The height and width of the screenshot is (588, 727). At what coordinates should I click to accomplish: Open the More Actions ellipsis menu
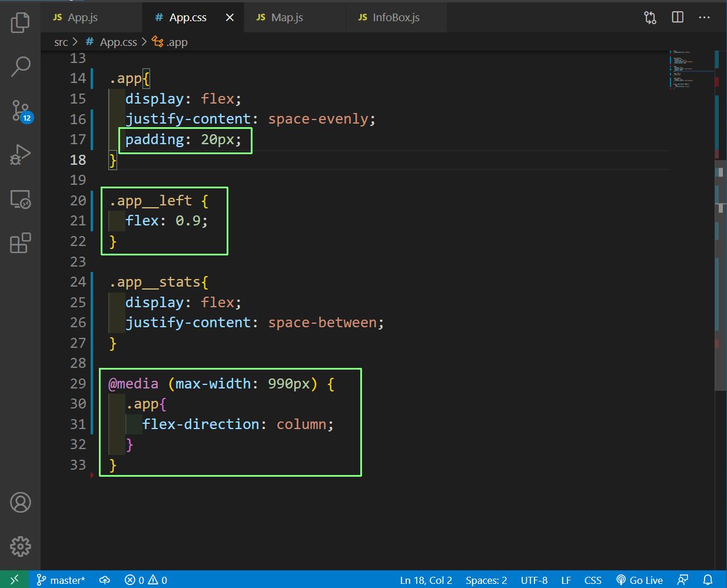[x=705, y=18]
